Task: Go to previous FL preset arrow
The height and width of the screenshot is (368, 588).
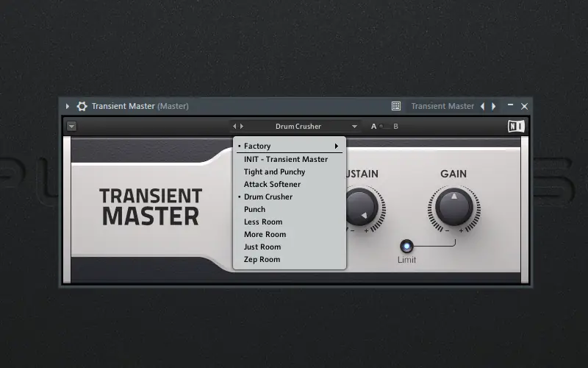Action: pos(483,106)
